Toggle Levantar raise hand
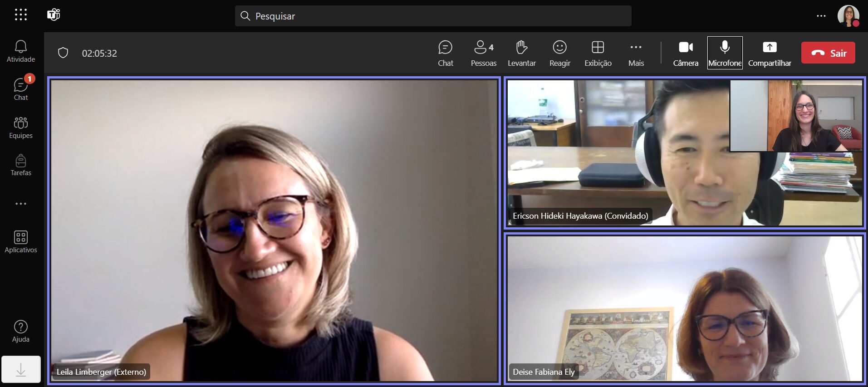This screenshot has height=387, width=868. point(521,53)
